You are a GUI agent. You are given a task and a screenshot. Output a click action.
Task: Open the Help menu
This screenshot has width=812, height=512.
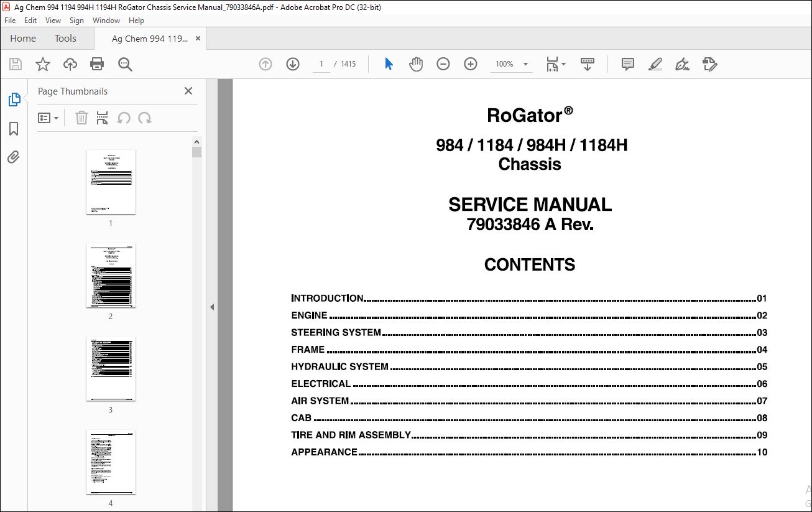tap(136, 21)
